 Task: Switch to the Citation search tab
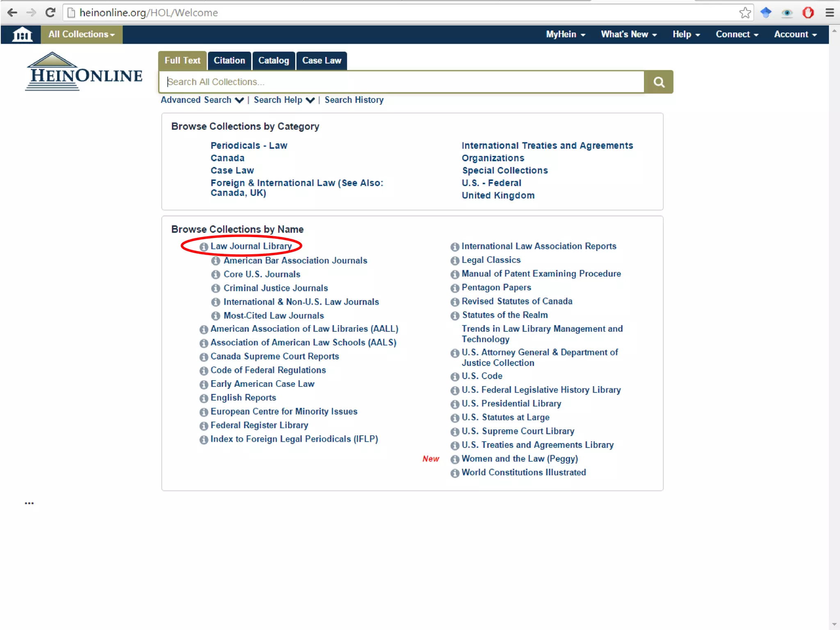(x=229, y=61)
